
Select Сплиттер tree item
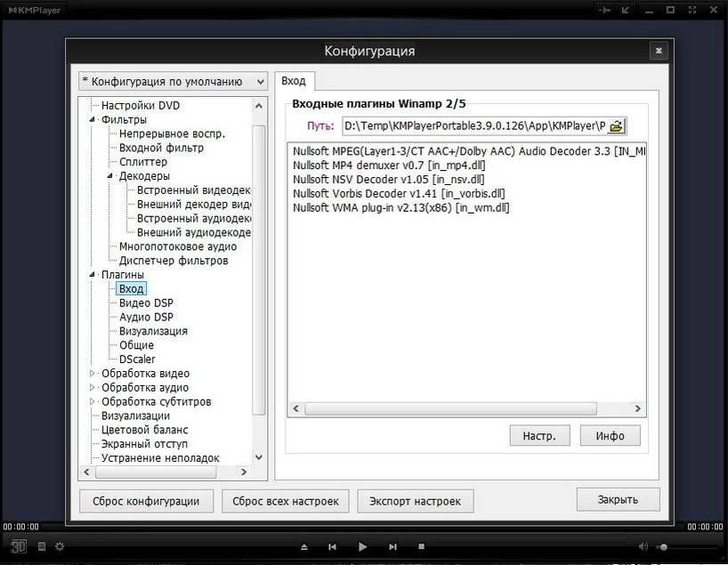coord(143,162)
